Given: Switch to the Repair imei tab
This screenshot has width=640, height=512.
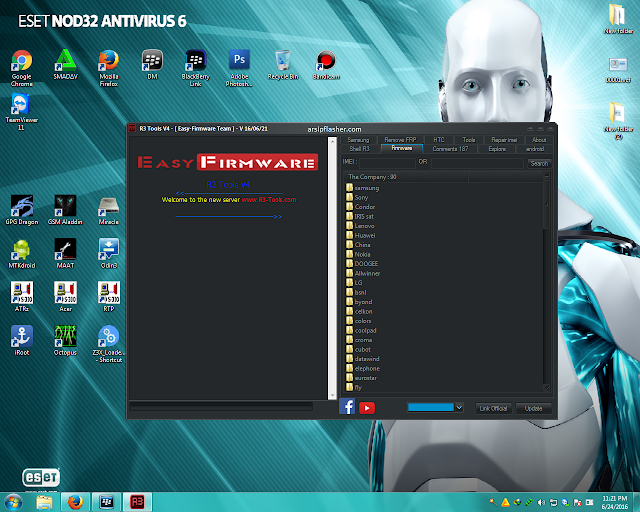Looking at the screenshot, I should coord(504,140).
